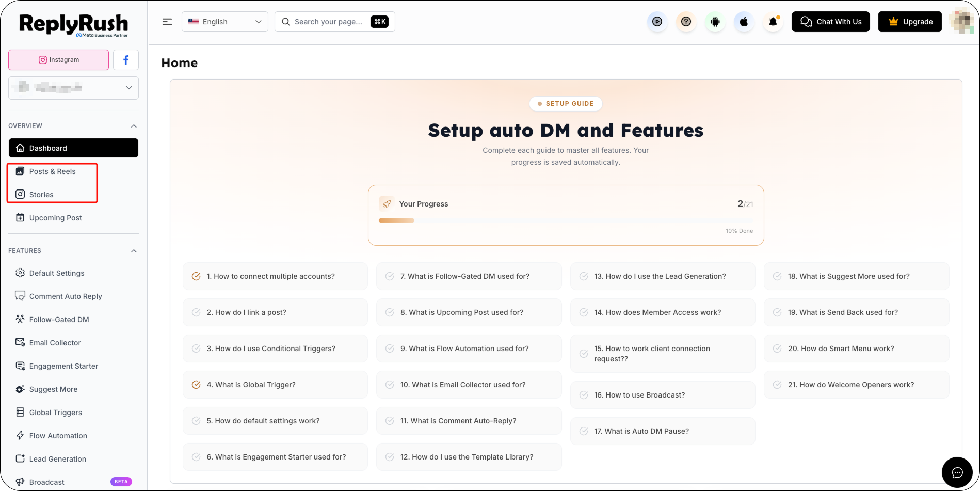Click the Suggest More icon
The width and height of the screenshot is (980, 491).
pos(20,389)
